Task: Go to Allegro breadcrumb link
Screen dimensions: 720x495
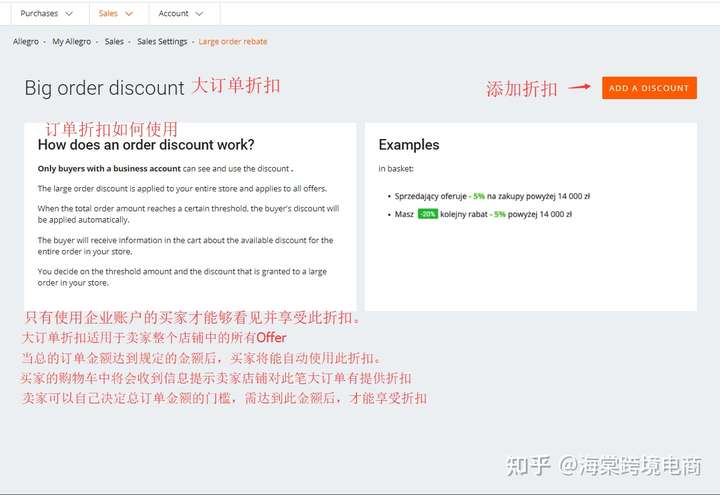Action: click(26, 41)
